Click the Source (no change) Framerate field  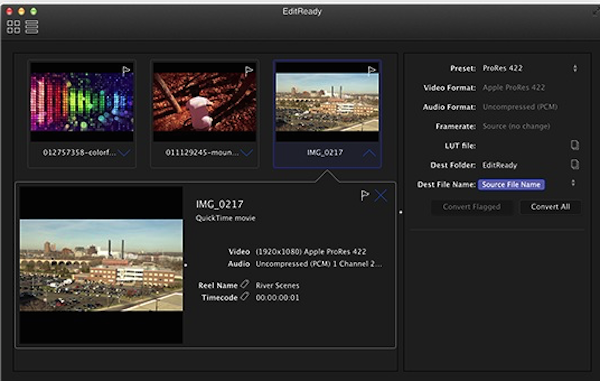516,126
